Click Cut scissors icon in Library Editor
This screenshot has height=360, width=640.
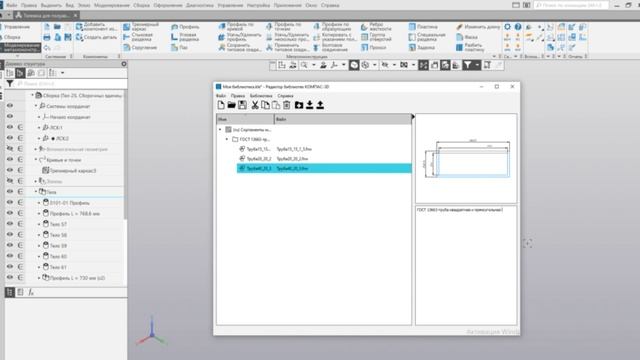point(255,105)
